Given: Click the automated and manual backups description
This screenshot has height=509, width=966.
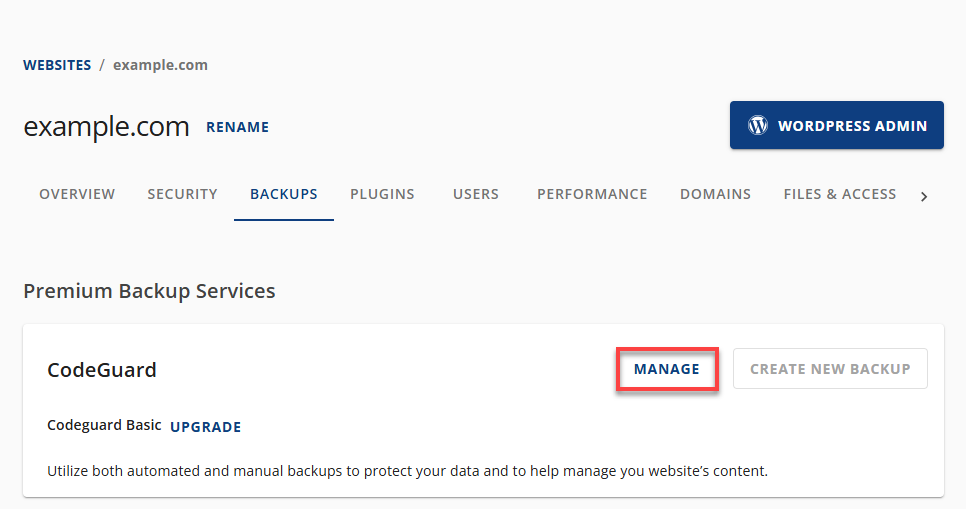Looking at the screenshot, I should coord(407,471).
